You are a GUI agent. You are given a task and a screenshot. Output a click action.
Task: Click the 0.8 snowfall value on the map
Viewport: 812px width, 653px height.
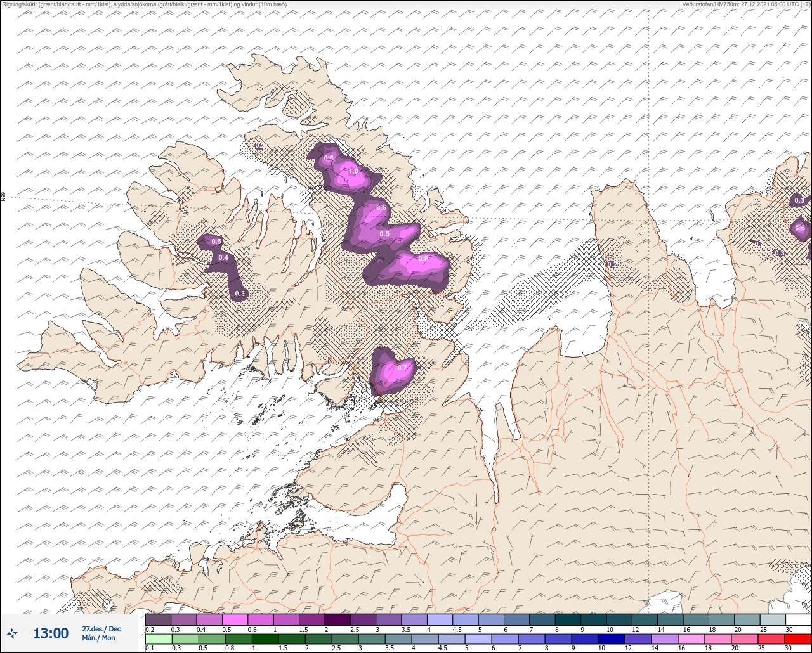[423, 259]
